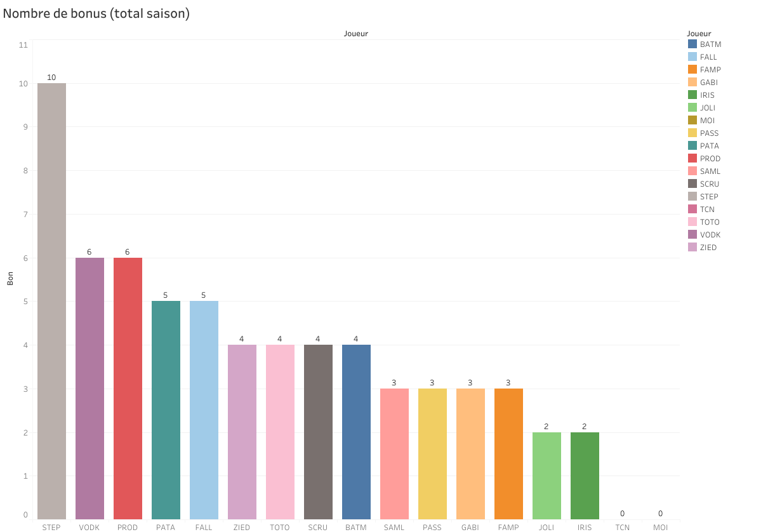This screenshot has height=532, width=775.
Task: Select the light green JOLI bar
Action: coord(546,475)
